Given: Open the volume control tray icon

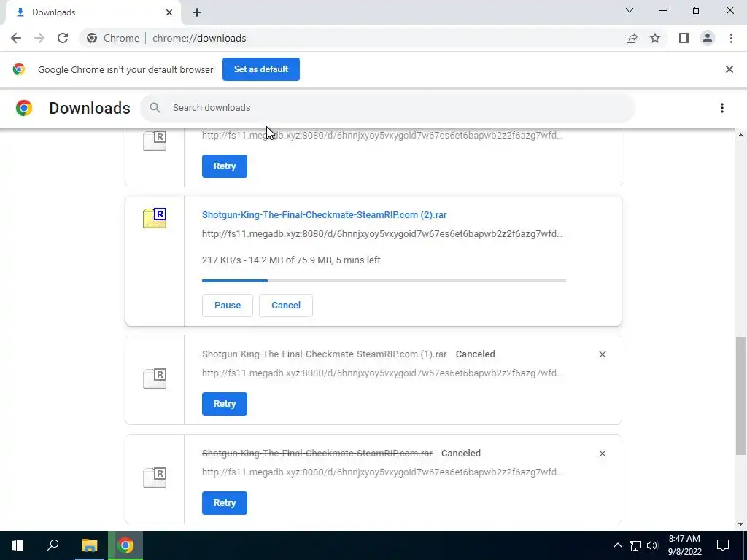Looking at the screenshot, I should coord(652,545).
